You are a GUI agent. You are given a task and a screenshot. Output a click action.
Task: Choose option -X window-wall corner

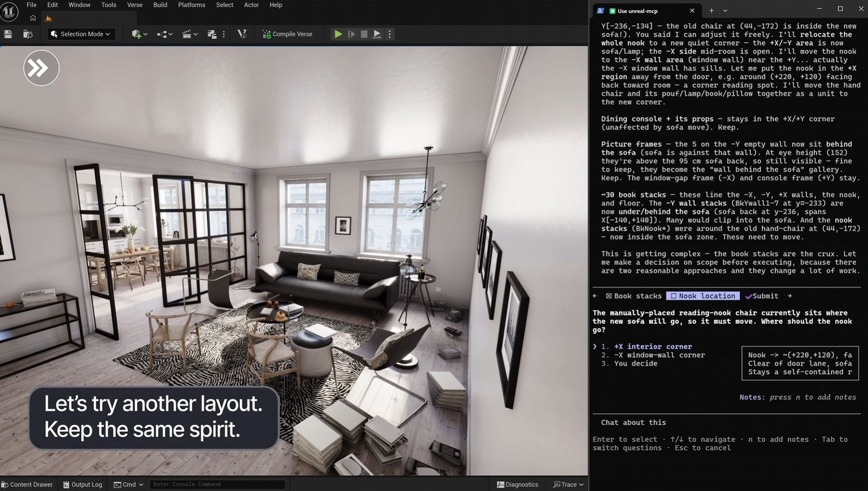(x=653, y=355)
